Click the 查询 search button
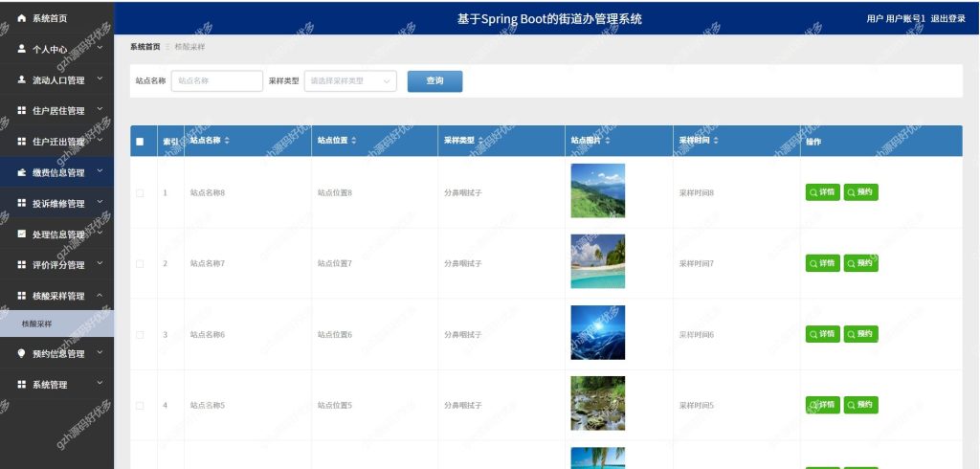980x469 pixels. click(x=435, y=80)
